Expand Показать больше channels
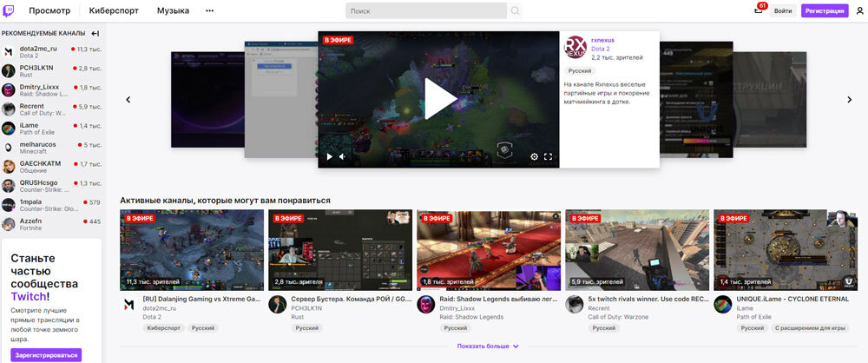This screenshot has height=363, width=868. coord(488,346)
